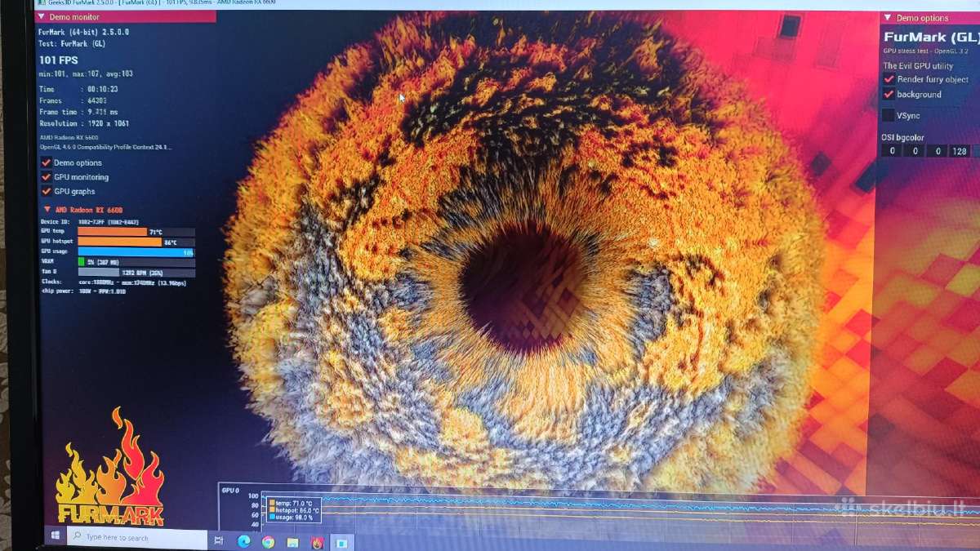
Task: Click the Clocks core and mem line
Action: [x=114, y=282]
